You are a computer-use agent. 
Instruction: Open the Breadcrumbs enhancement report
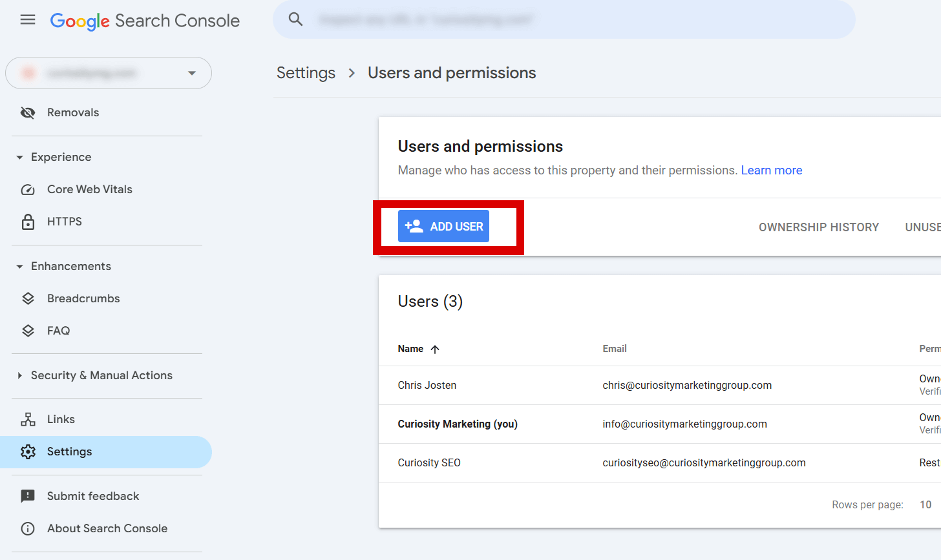(x=83, y=298)
